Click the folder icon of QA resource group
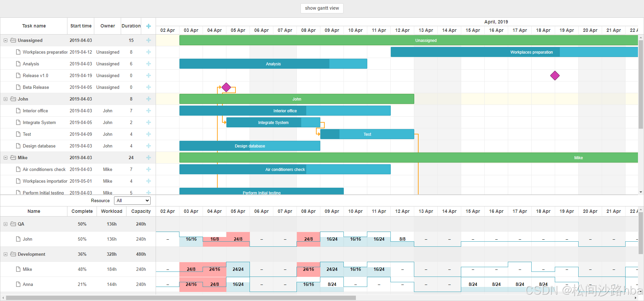 pyautogui.click(x=13, y=224)
